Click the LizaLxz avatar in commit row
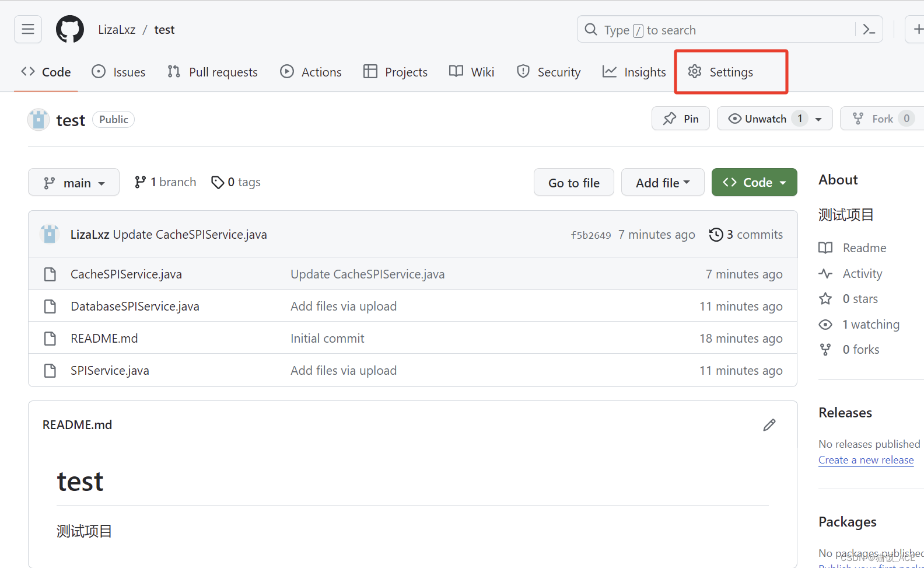The width and height of the screenshot is (924, 568). (x=50, y=234)
